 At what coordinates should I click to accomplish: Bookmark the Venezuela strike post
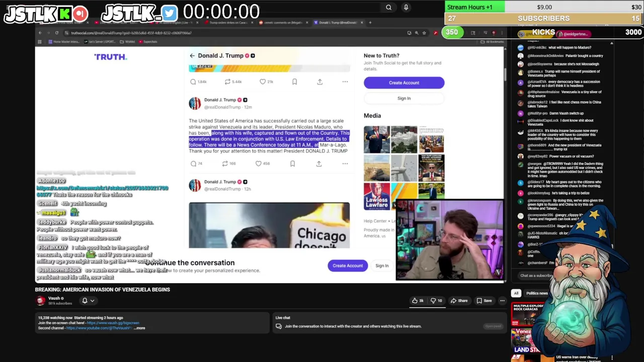[292, 163]
